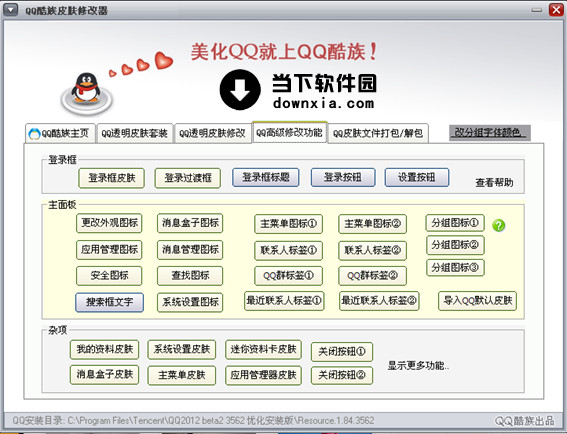Screen dimensions: 567x434
Task: Click the 关闭按钮② button
Action: [342, 375]
